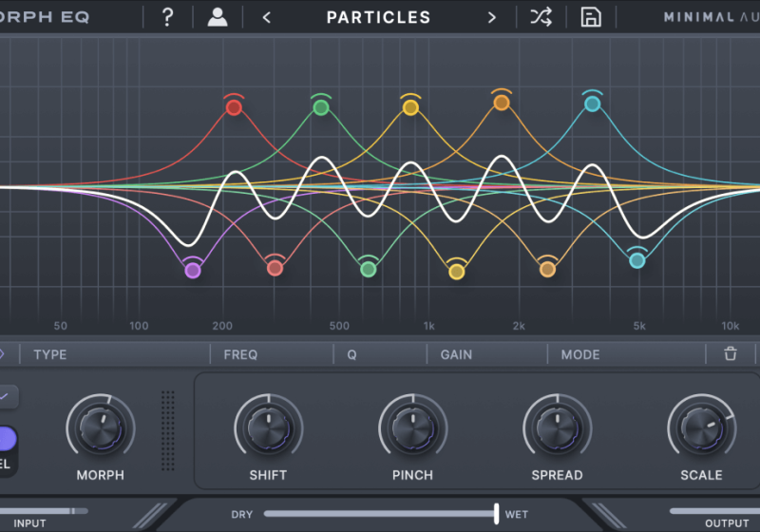
Task: Click the PINCH knob
Action: [x=413, y=428]
